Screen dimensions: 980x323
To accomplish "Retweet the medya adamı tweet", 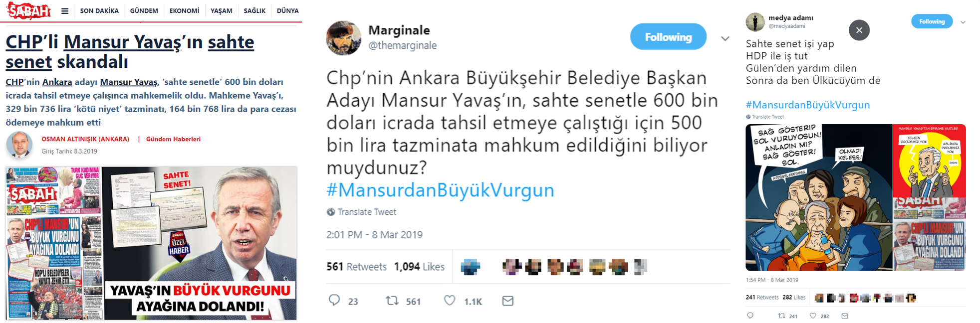I will [x=781, y=316].
